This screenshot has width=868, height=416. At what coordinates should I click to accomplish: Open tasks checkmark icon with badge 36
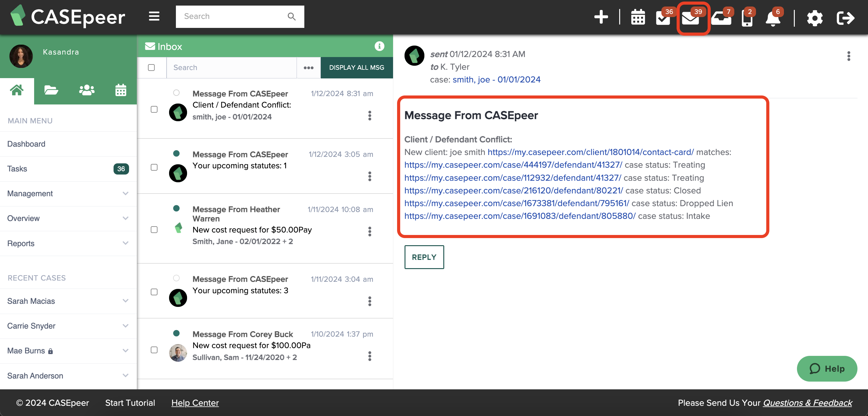[663, 17]
